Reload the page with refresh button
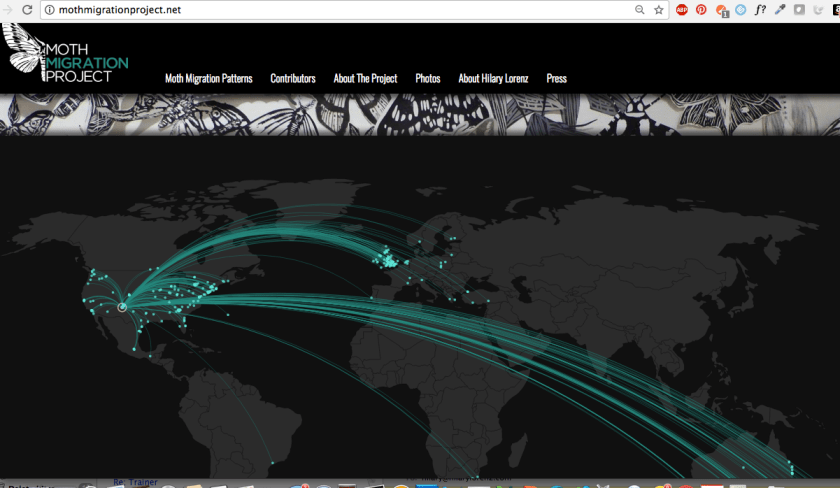Image resolution: width=840 pixels, height=488 pixels. click(x=27, y=9)
